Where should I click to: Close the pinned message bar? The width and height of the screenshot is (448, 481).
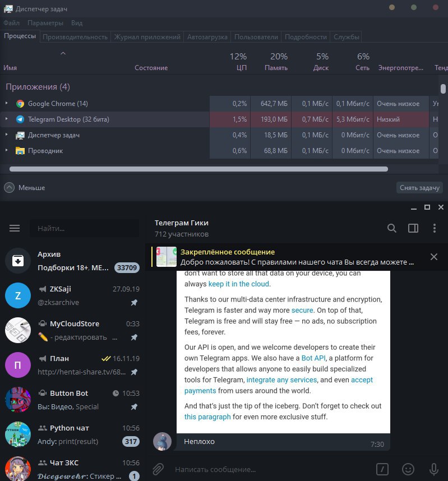point(433,257)
